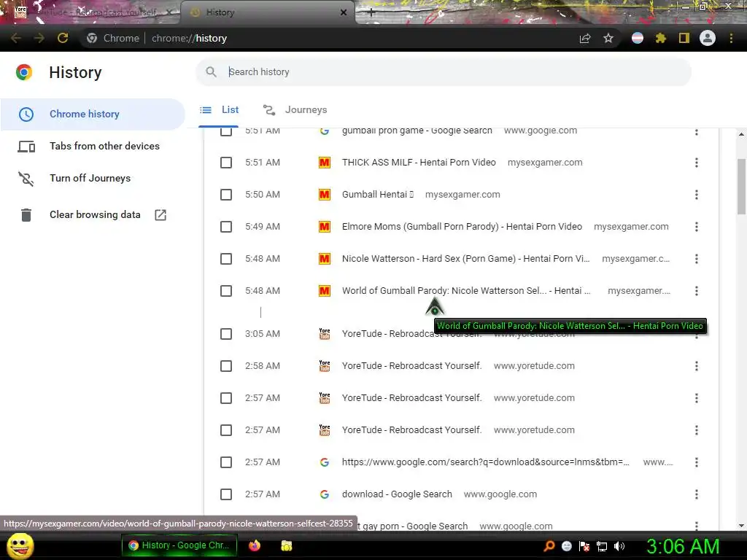Click the orange magnifier tray icon
The width and height of the screenshot is (747, 560).
(549, 546)
